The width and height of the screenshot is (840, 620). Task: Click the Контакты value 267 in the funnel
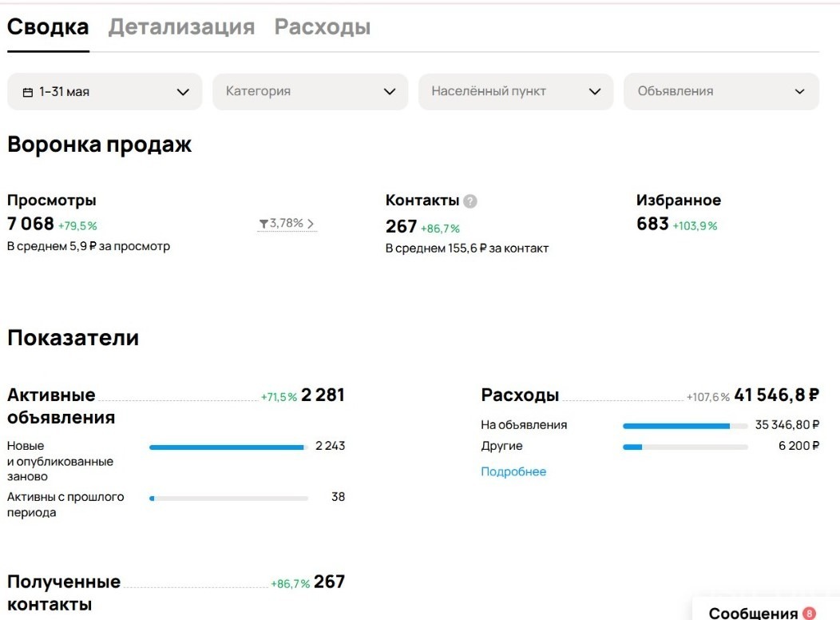(402, 226)
